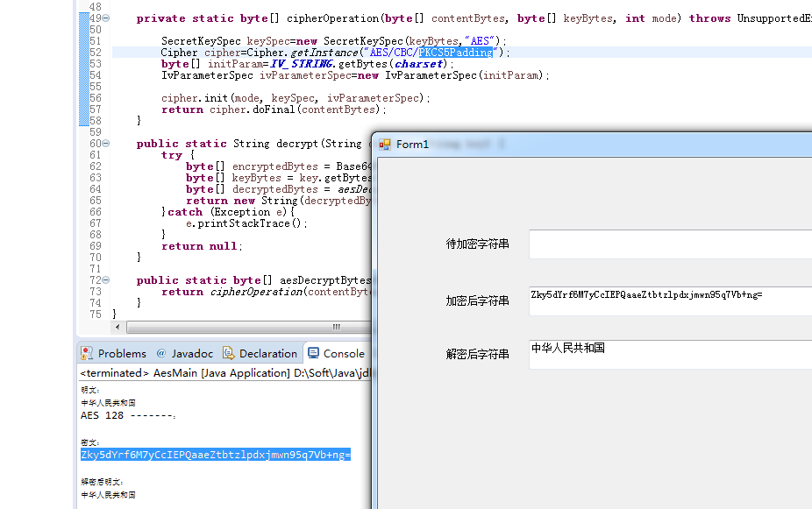Click line number 53 in the margin
The image size is (812, 509).
[x=95, y=63]
